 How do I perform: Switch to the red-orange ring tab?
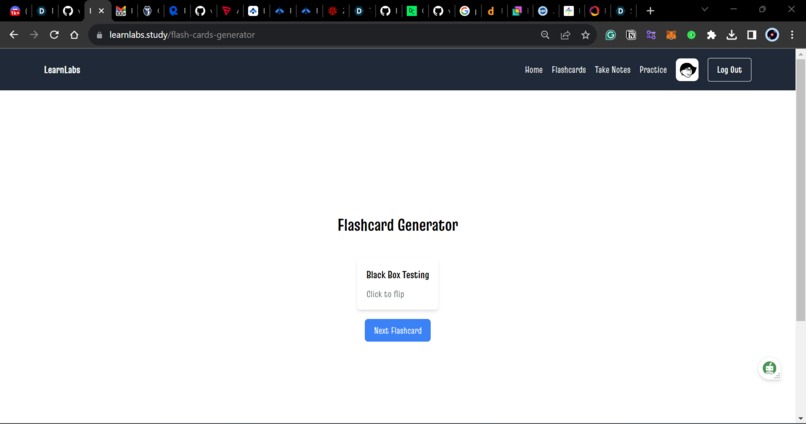[x=595, y=11]
